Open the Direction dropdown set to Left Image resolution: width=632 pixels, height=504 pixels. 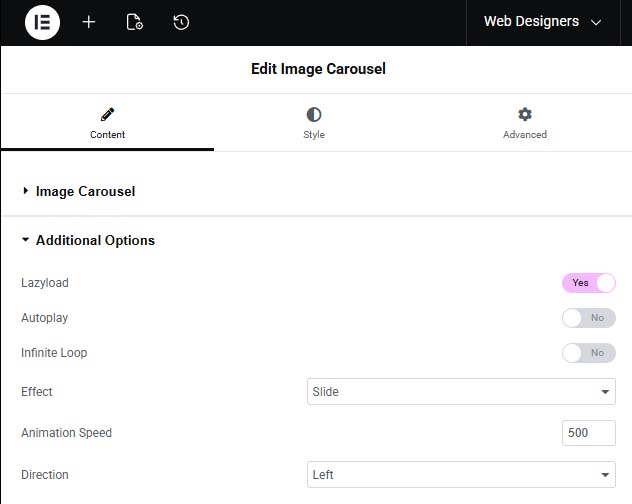point(461,475)
